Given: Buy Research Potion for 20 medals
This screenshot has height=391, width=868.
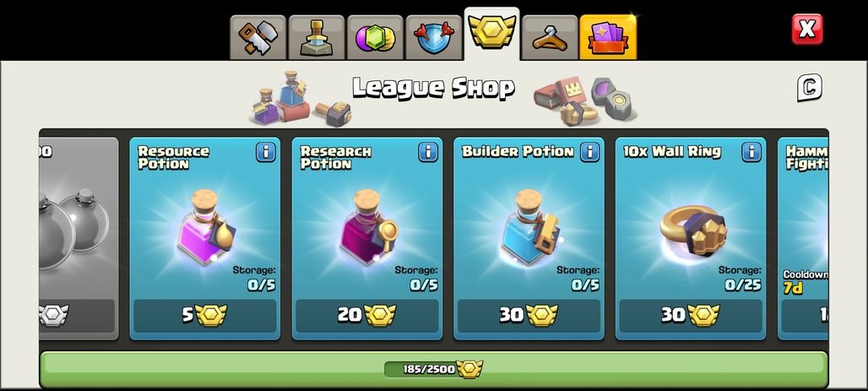Looking at the screenshot, I should tap(367, 316).
